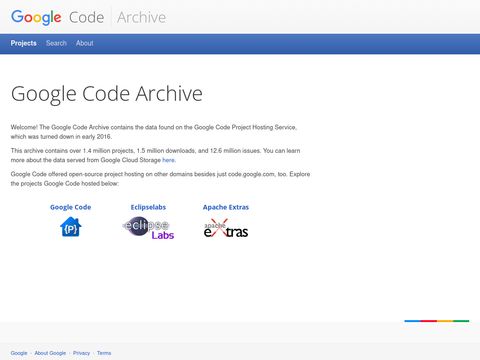Open the About nav item
The height and width of the screenshot is (360, 480).
[85, 43]
